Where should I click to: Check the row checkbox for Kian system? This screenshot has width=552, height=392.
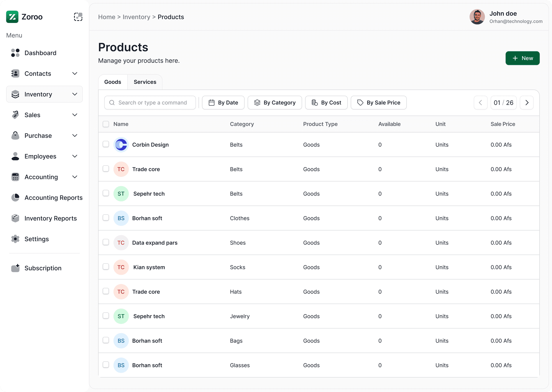(106, 267)
